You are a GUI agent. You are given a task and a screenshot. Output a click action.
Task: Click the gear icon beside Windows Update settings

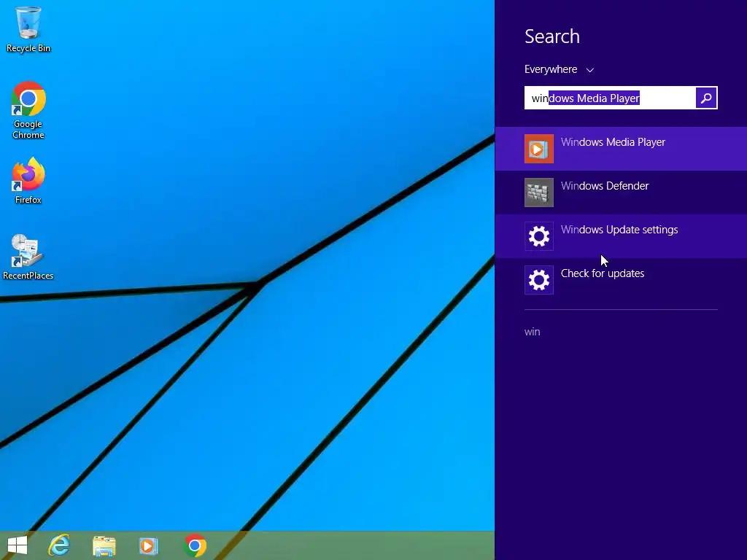tap(539, 236)
